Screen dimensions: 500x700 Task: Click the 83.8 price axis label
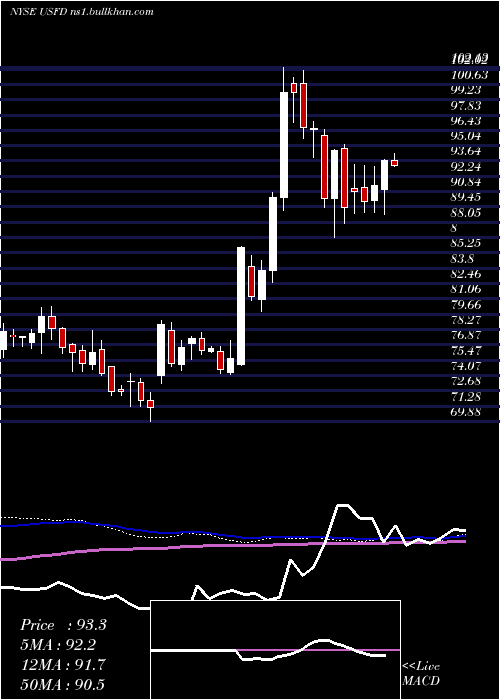[x=462, y=258]
